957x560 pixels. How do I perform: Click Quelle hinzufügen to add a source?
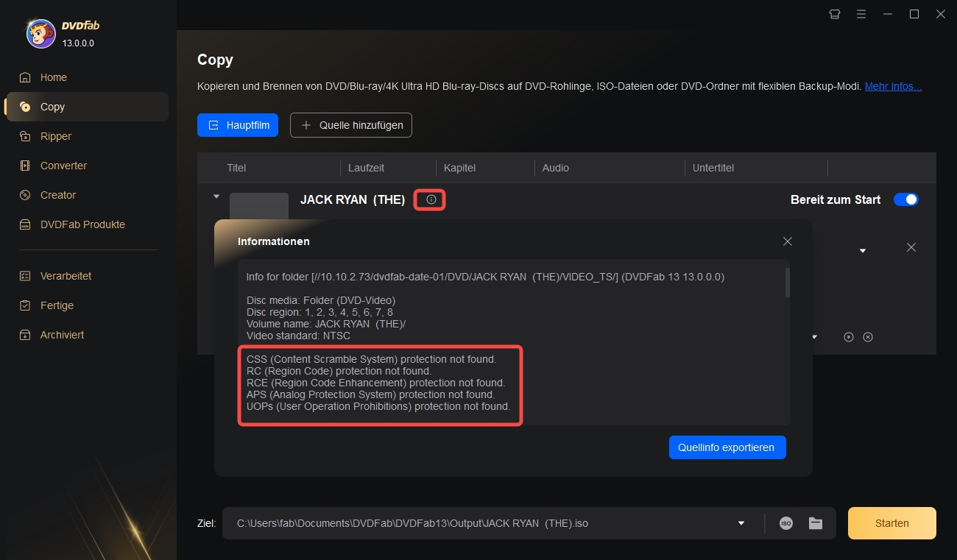[351, 125]
